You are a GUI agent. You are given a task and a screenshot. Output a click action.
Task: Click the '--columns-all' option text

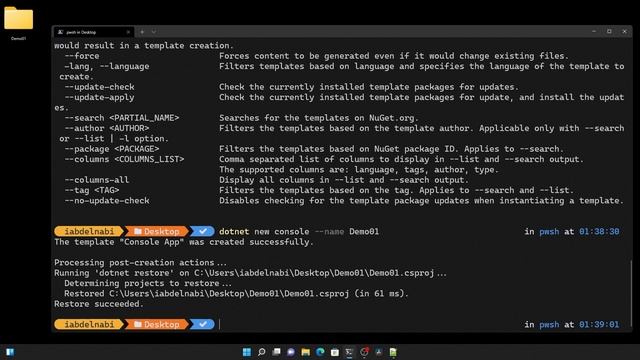coord(97,180)
